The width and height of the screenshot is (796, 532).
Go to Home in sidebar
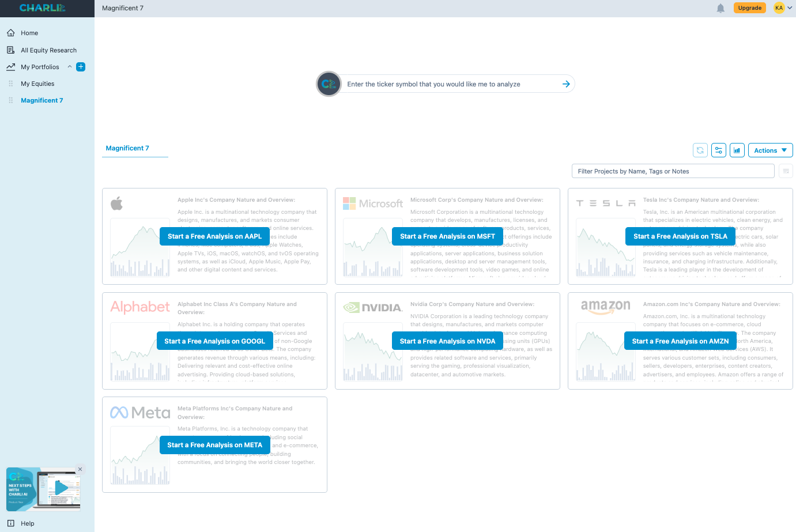(x=29, y=33)
